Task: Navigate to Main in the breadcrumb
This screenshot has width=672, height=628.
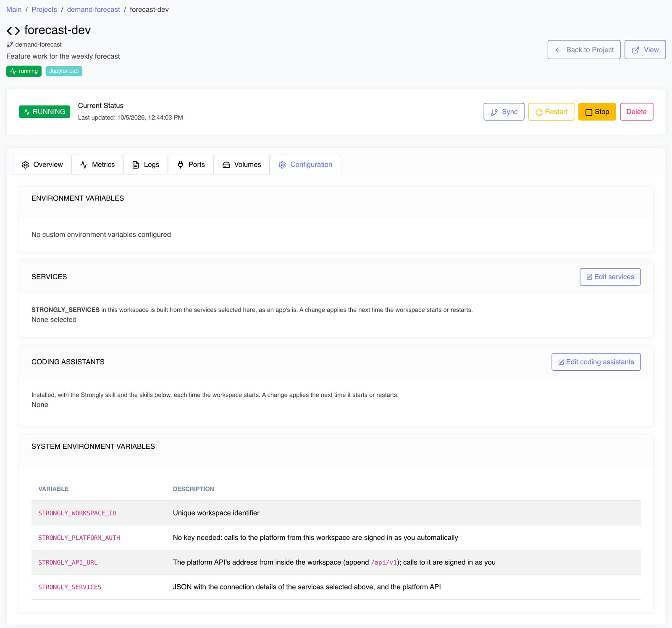Action: pyautogui.click(x=14, y=10)
